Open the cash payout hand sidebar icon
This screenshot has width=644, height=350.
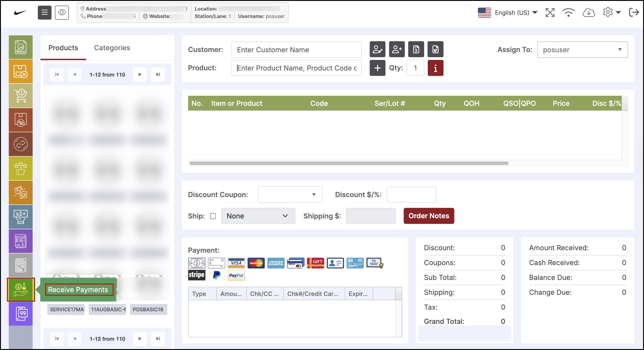(20, 217)
